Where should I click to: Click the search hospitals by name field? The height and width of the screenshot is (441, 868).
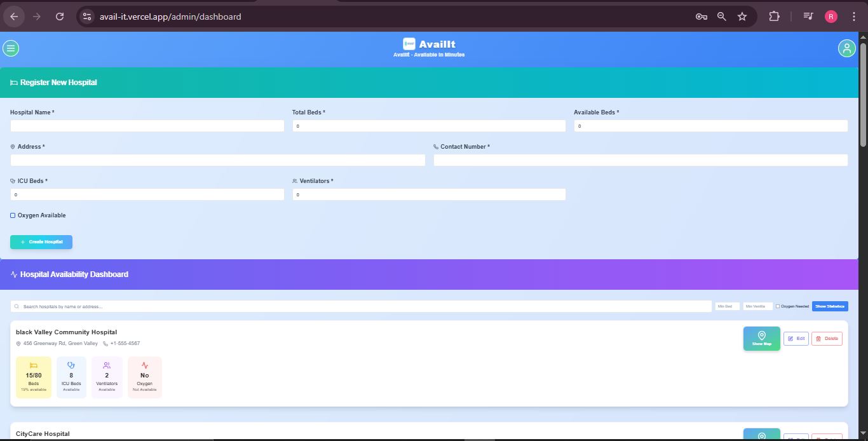[x=361, y=306]
